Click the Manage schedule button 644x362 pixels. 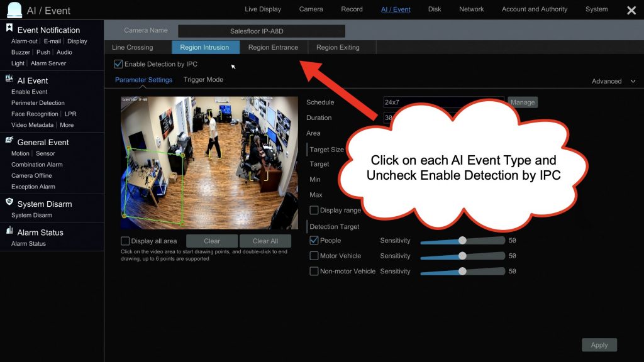(x=522, y=102)
